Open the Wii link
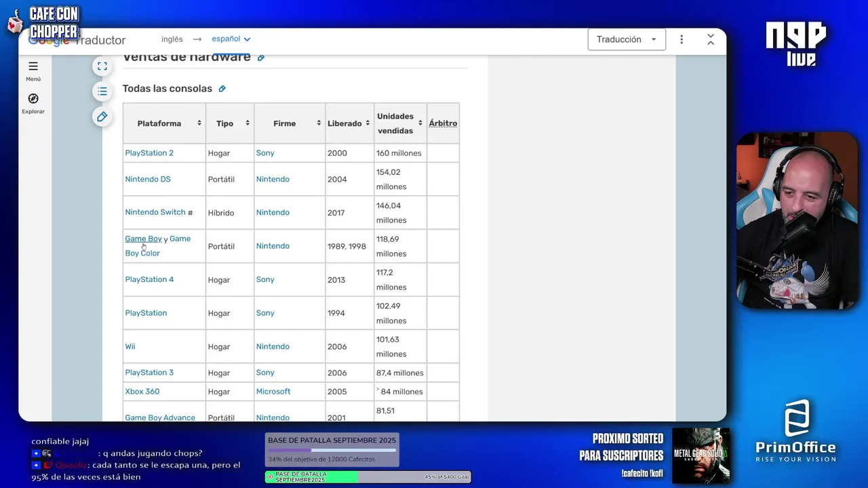The width and height of the screenshot is (868, 488). click(130, 346)
